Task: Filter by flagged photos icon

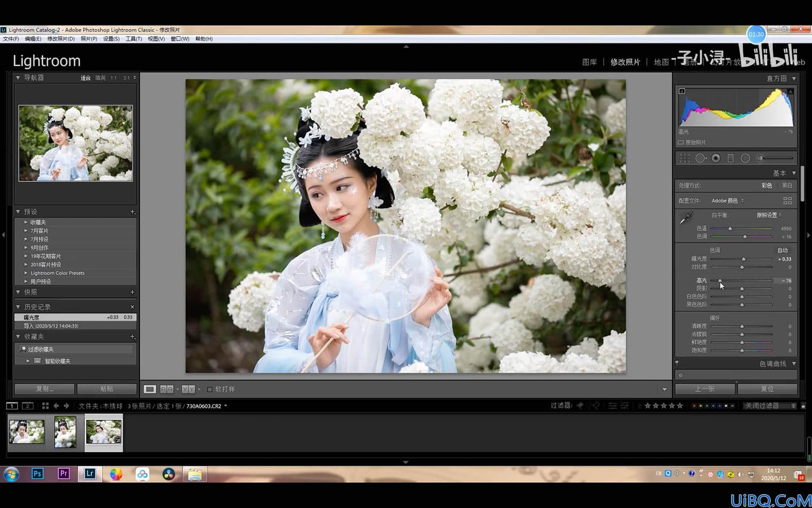Action: tap(580, 405)
